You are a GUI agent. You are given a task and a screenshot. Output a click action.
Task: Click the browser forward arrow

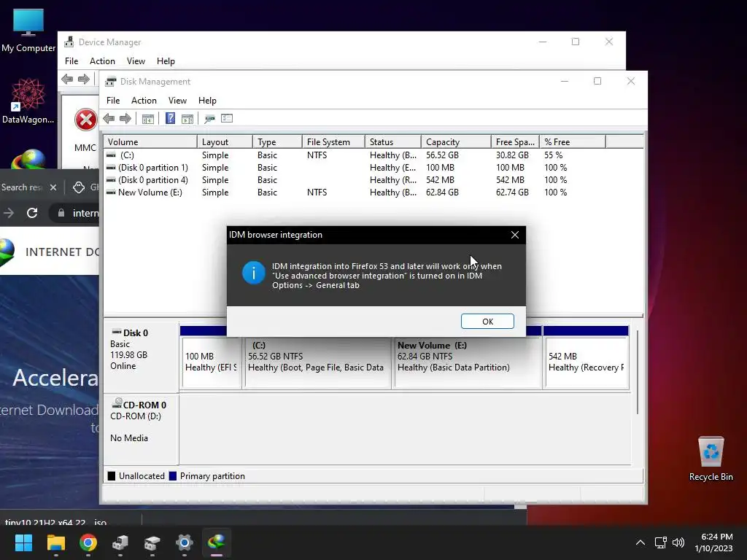pyautogui.click(x=9, y=213)
